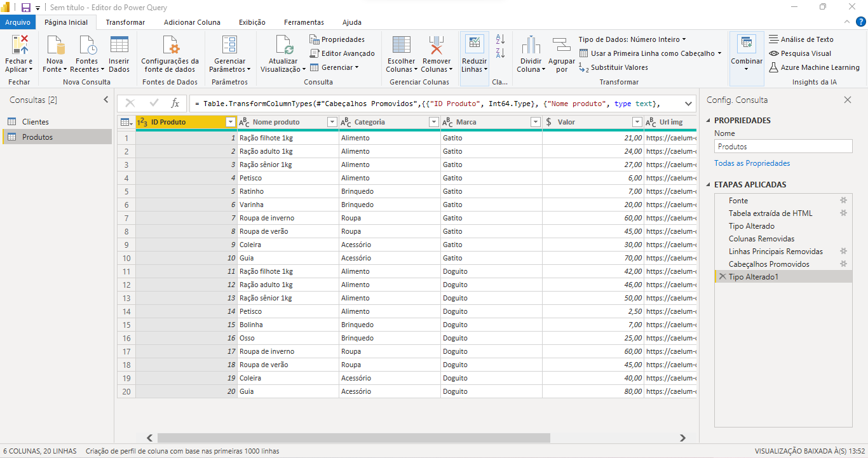Click the Fontes Recentes icon
Viewport: 868px width, 458px height.
pos(87,46)
